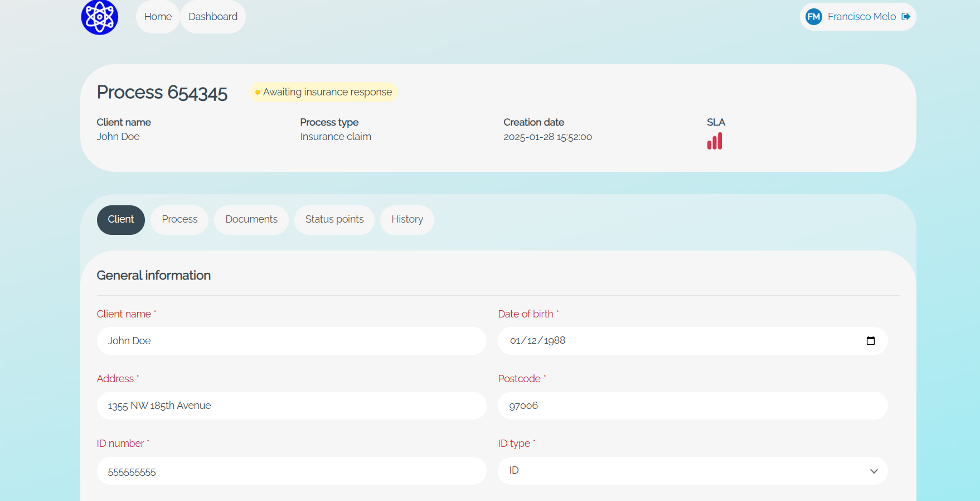
Task: Open the Dashboard link
Action: pyautogui.click(x=213, y=17)
